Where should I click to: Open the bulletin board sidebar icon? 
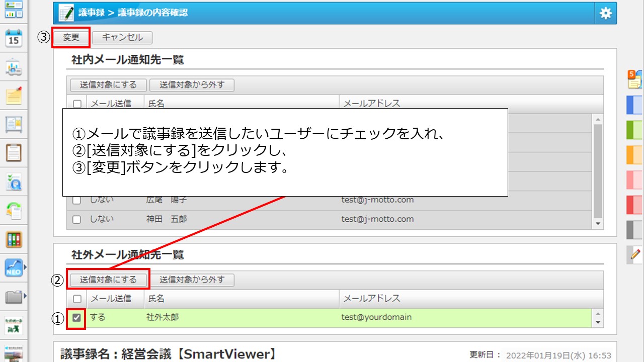[x=14, y=124]
